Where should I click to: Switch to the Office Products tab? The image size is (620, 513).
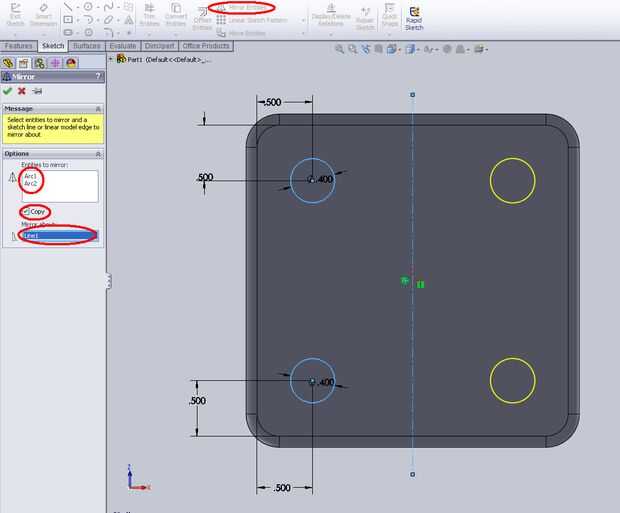pos(206,46)
